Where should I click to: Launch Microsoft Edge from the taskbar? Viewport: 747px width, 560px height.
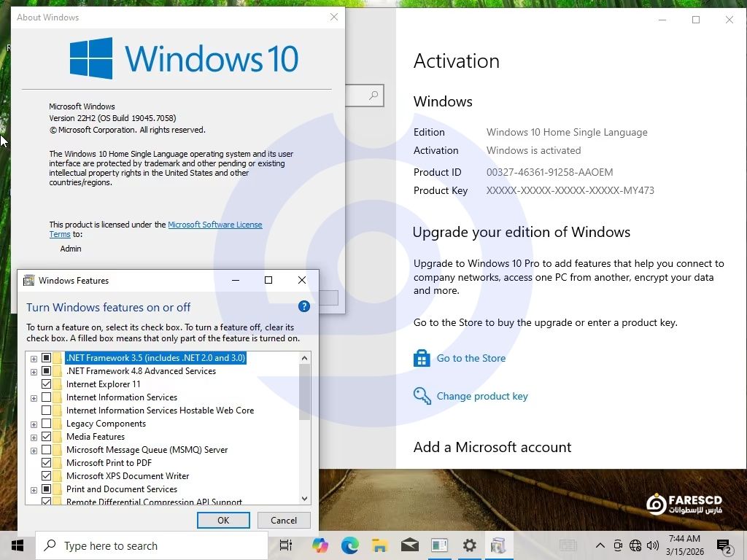pyautogui.click(x=349, y=545)
